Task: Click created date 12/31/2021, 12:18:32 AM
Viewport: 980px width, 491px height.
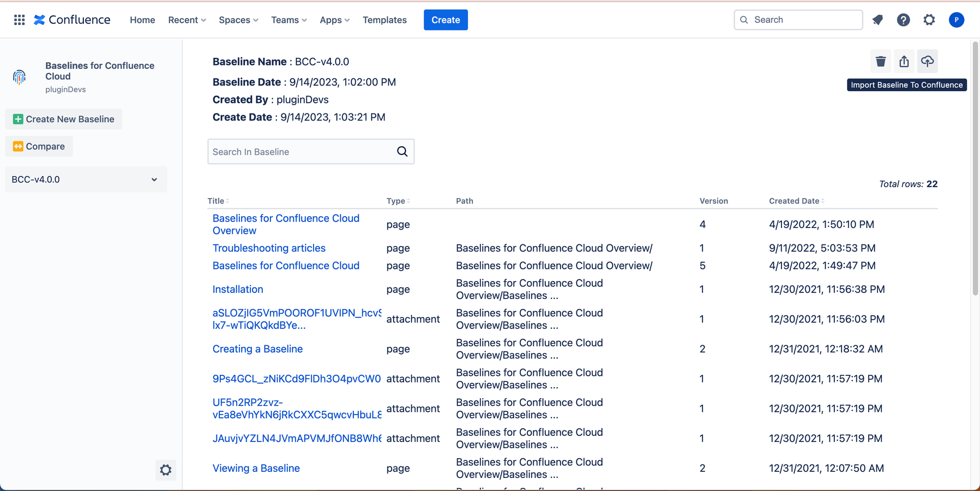Action: click(x=826, y=349)
